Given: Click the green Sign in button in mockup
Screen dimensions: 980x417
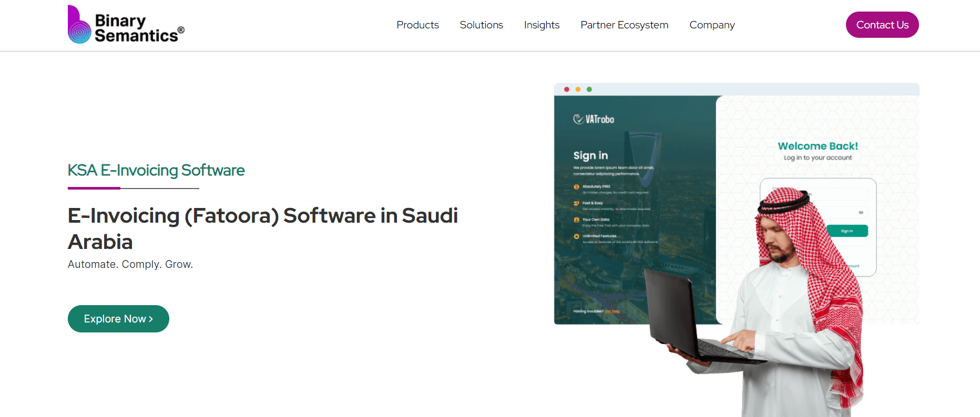Looking at the screenshot, I should 847,231.
